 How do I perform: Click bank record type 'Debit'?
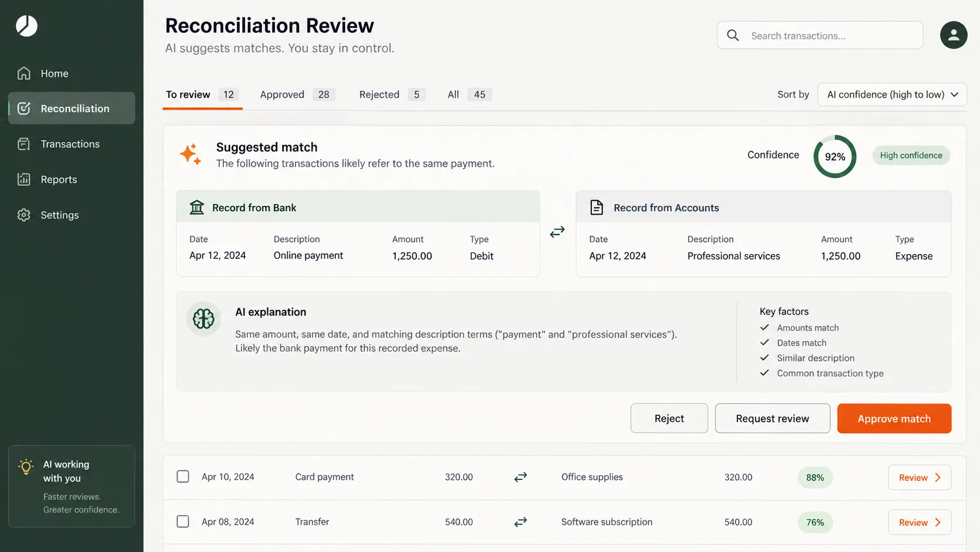(x=482, y=256)
